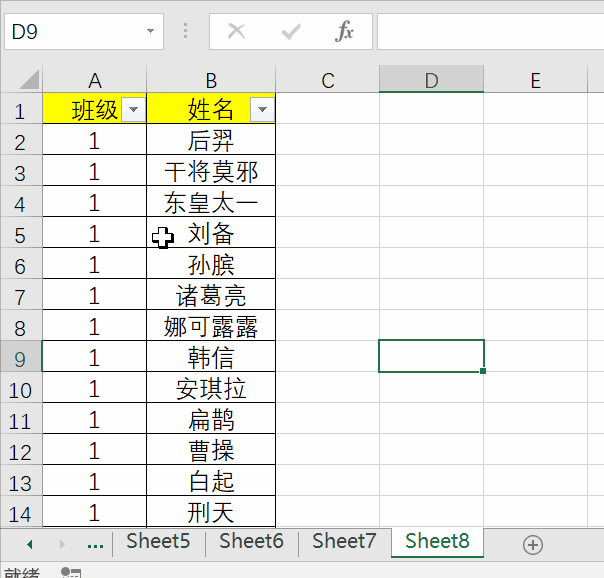This screenshot has height=578, width=604.
Task: Switch to the Sheet6 tab
Action: (252, 541)
